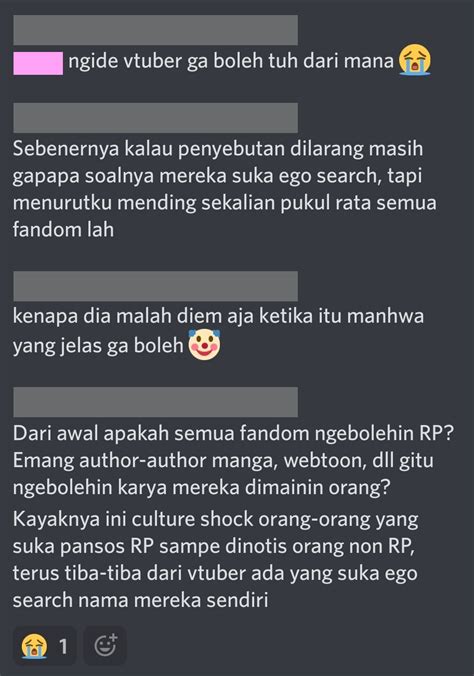The height and width of the screenshot is (676, 474).
Task: Click the 'fandom lah' line of text
Action: pyautogui.click(x=63, y=229)
